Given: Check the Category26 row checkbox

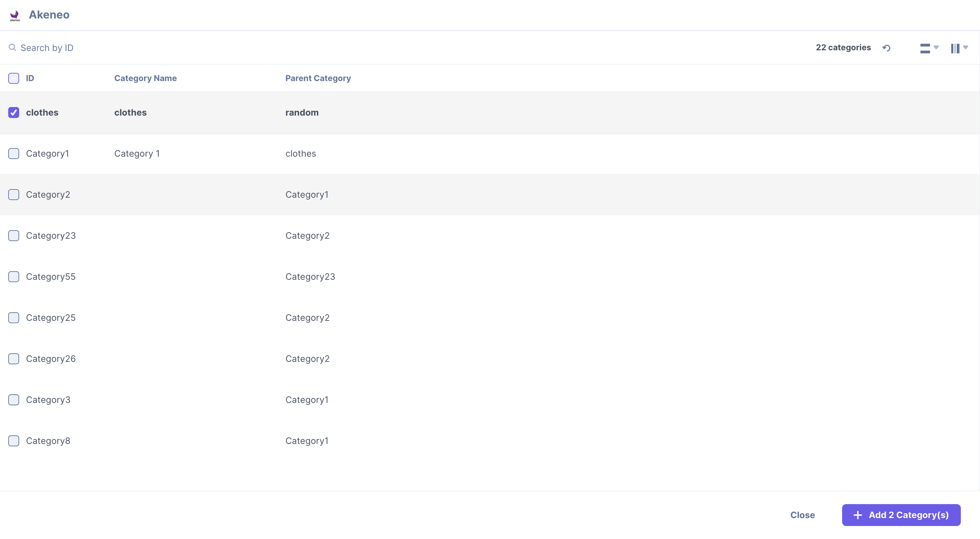Looking at the screenshot, I should coord(14,359).
